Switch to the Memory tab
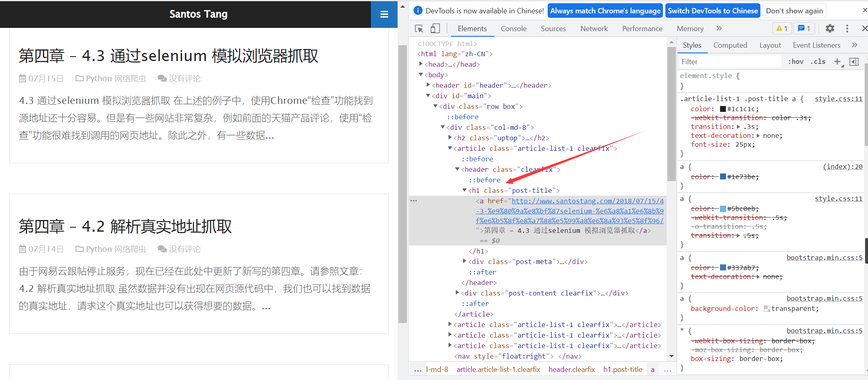 coord(690,29)
